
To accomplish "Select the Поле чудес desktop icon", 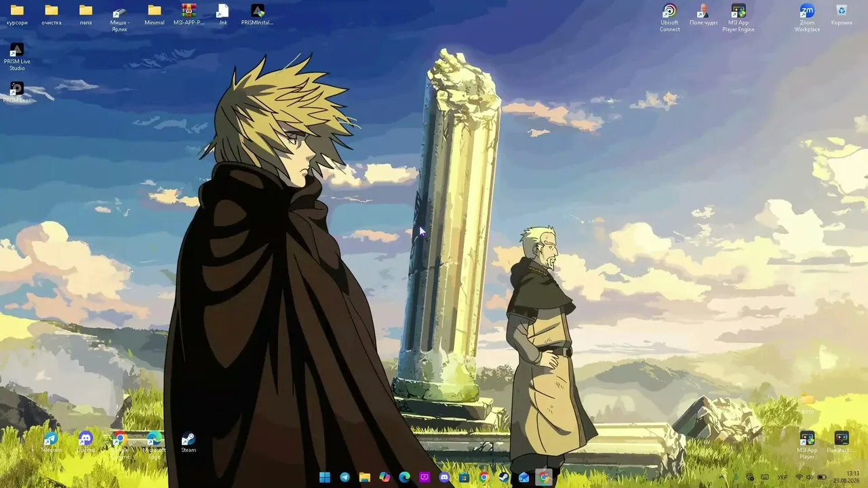I will [704, 14].
